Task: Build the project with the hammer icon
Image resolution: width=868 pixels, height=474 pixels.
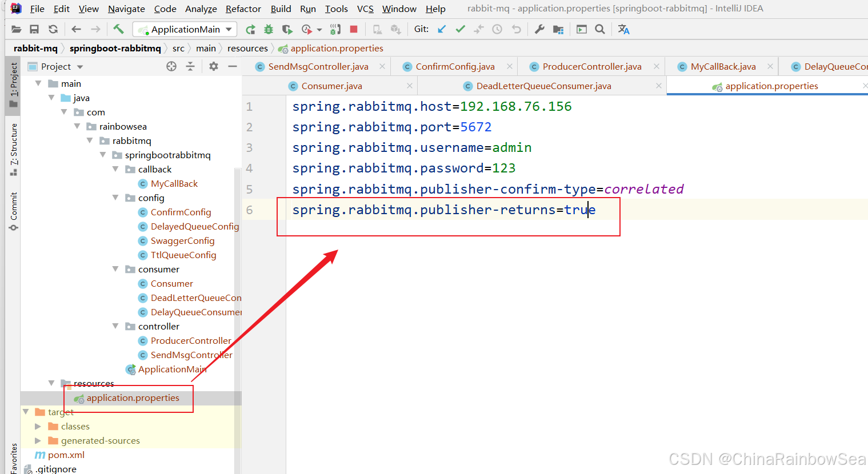Action: [118, 29]
